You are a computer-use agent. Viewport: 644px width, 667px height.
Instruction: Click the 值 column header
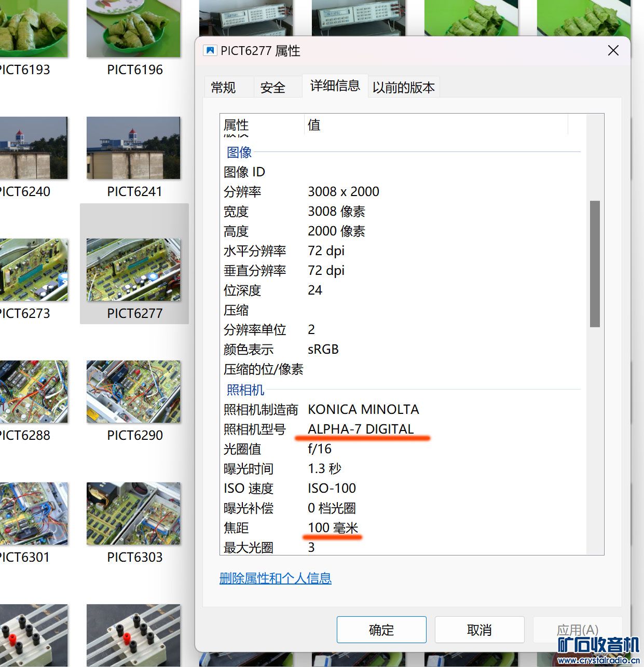(x=436, y=125)
